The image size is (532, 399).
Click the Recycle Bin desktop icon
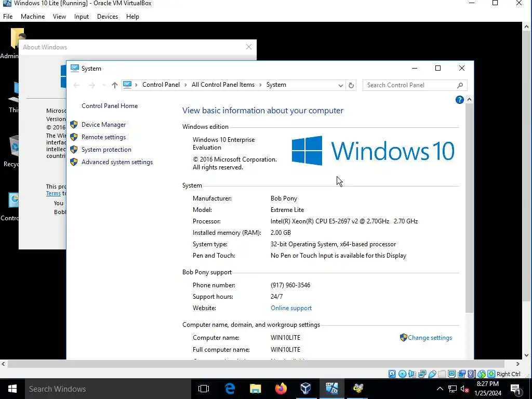click(x=12, y=151)
